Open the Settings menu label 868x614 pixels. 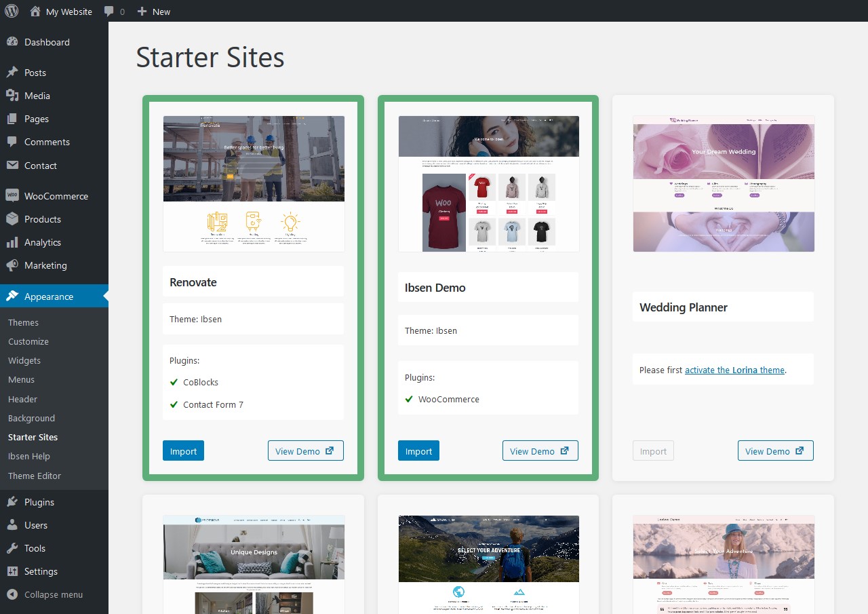[x=41, y=571]
